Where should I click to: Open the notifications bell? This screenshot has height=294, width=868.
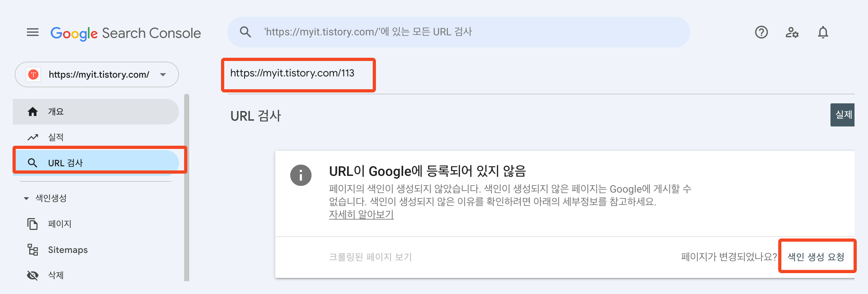[x=823, y=32]
